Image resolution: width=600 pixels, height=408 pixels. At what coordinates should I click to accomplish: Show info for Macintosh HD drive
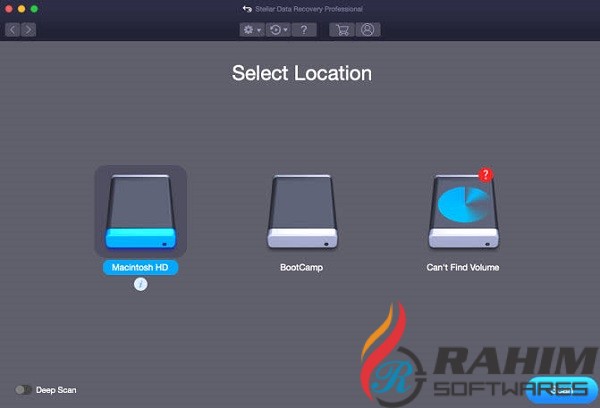coord(140,284)
